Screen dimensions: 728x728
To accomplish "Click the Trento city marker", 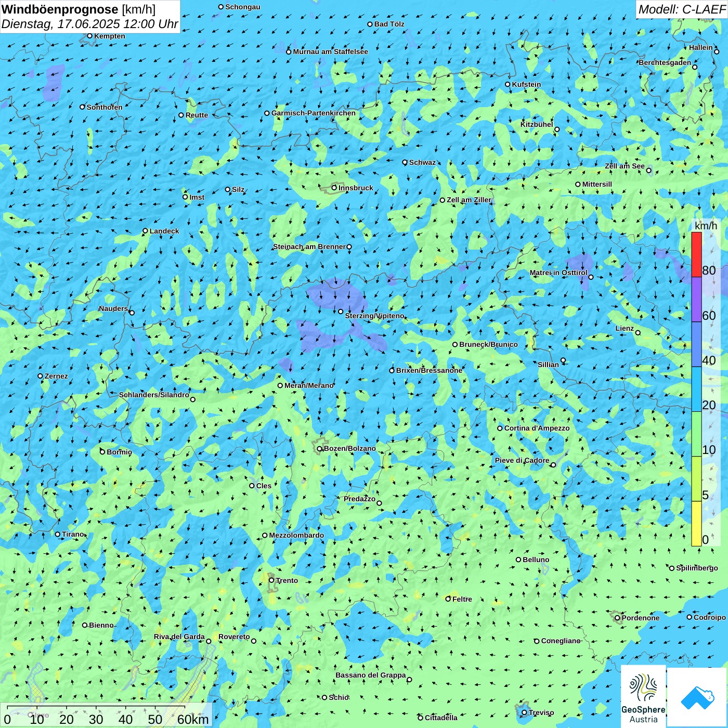I will point(271,580).
